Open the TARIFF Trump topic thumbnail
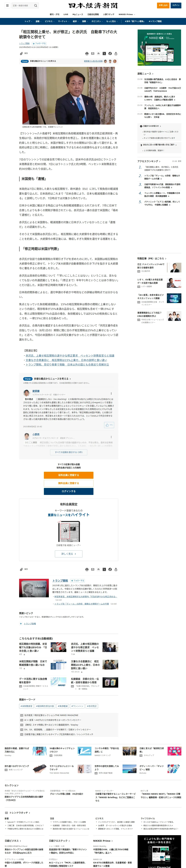 coord(34,588)
